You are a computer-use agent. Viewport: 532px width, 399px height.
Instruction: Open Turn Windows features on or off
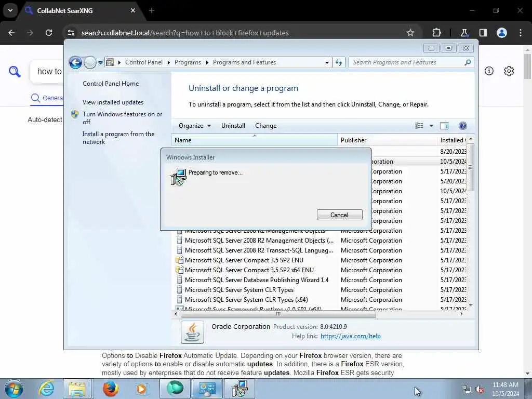[x=122, y=118]
